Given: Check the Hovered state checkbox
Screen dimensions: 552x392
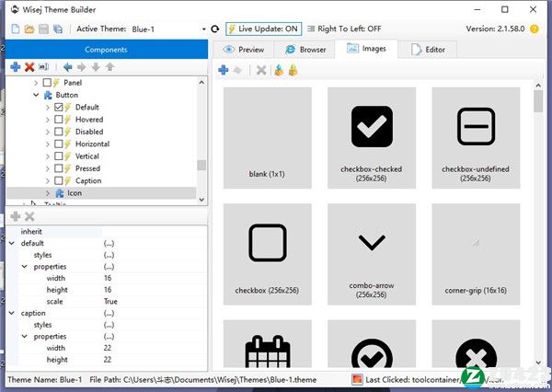Looking at the screenshot, I should (59, 120).
